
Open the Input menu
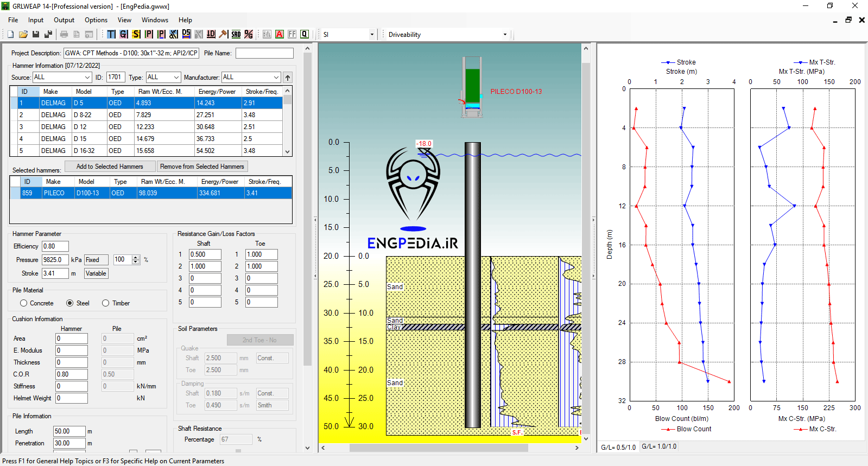point(36,20)
